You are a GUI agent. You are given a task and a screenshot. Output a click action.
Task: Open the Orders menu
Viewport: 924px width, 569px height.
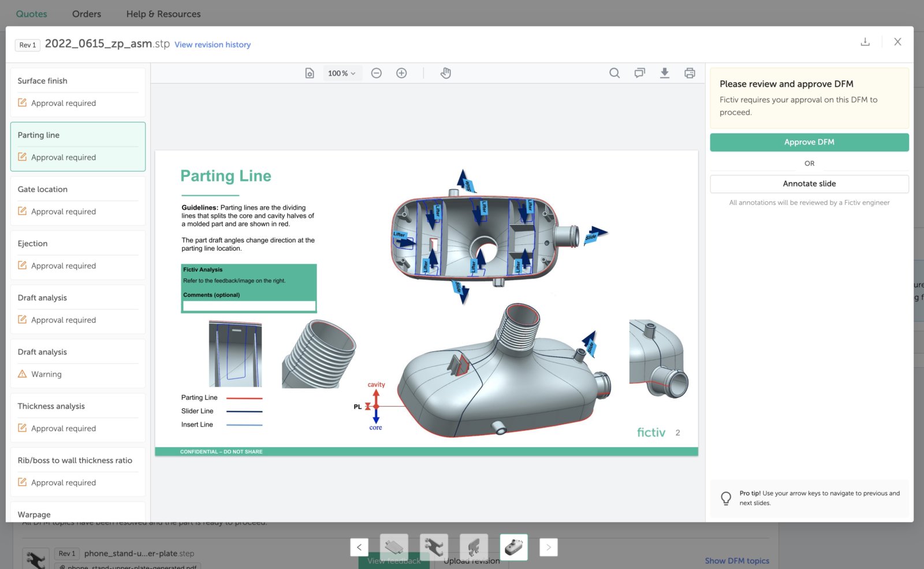86,13
